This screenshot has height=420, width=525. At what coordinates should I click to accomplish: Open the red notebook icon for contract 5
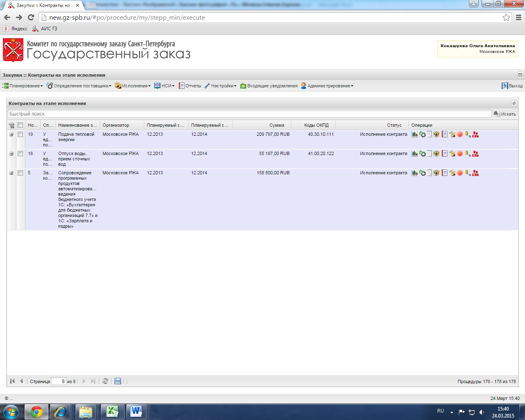[x=444, y=173]
